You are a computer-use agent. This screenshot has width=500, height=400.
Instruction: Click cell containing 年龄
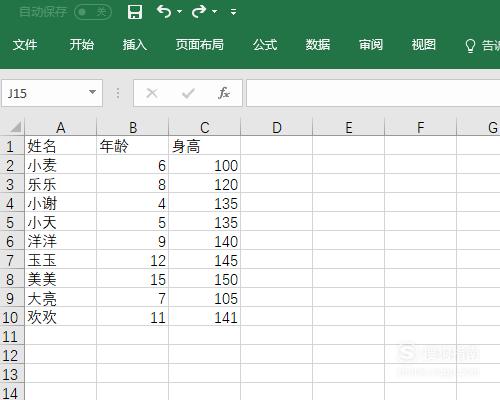[x=133, y=146]
